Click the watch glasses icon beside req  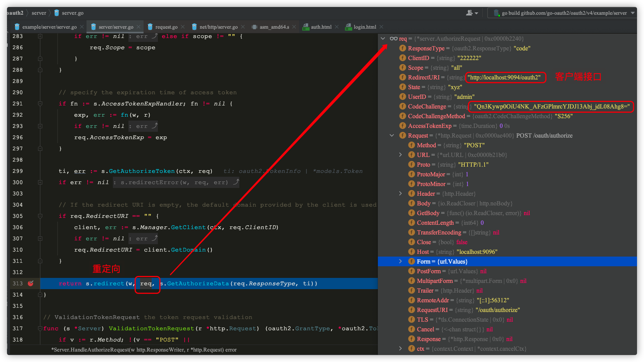tap(393, 38)
